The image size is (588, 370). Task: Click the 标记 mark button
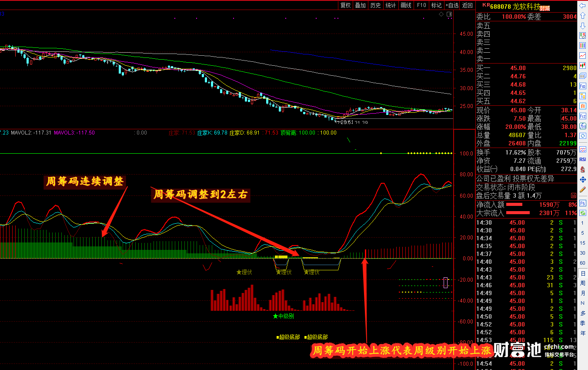point(436,5)
